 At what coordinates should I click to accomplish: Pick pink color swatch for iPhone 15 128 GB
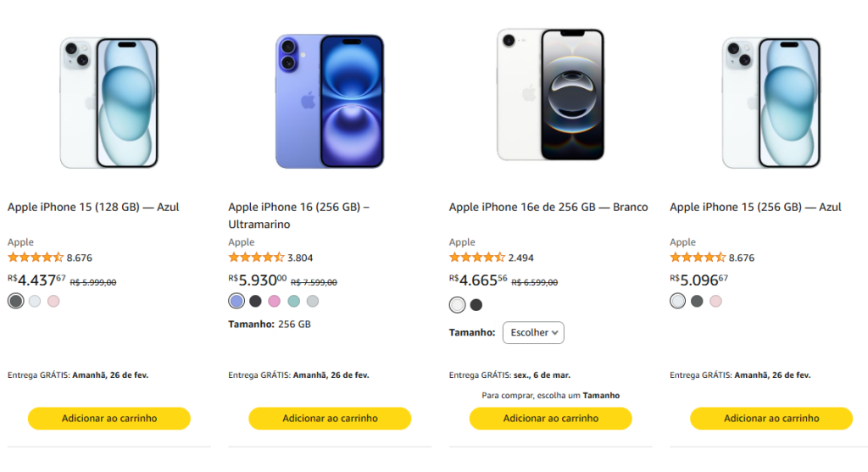(53, 301)
